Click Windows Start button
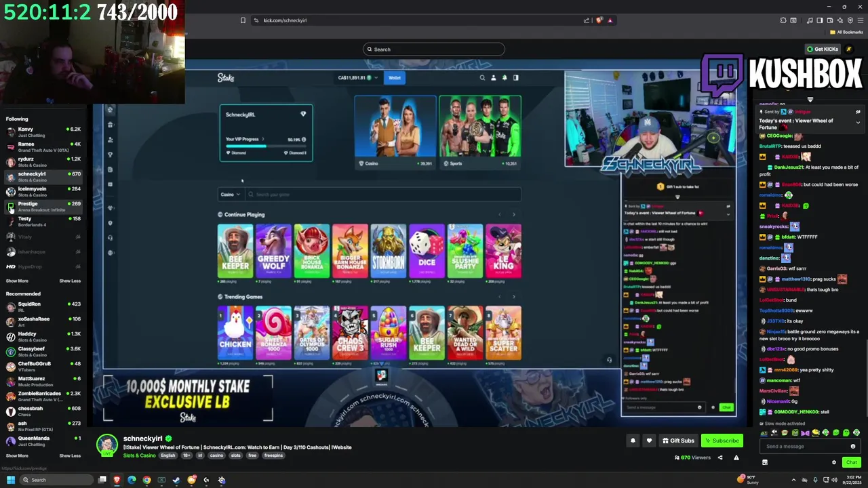The image size is (868, 488). pyautogui.click(x=10, y=480)
